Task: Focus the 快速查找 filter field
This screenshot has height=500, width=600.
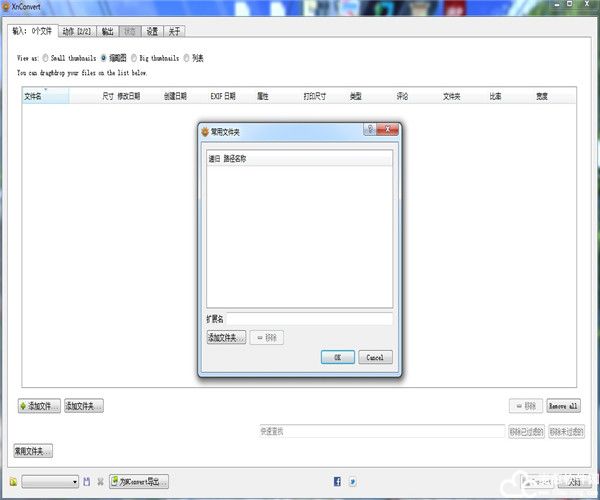Action: pyautogui.click(x=382, y=431)
